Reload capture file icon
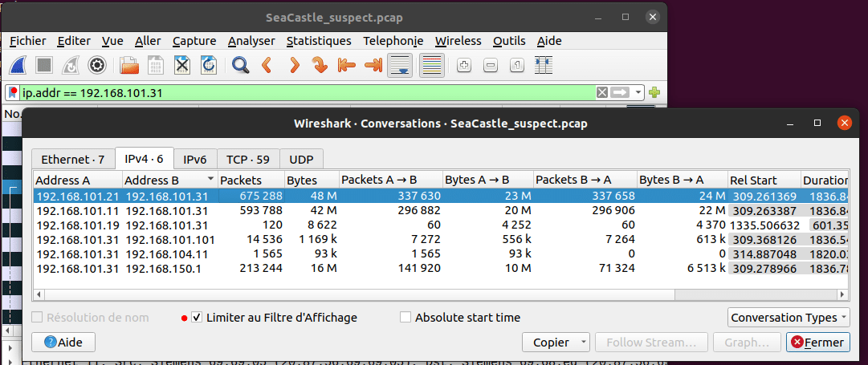This screenshot has height=365, width=868. (209, 65)
